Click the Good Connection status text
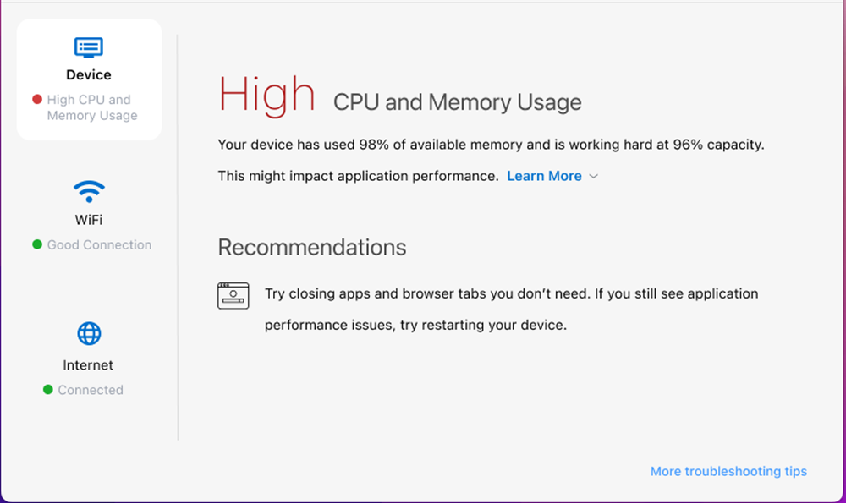846x504 pixels. (x=99, y=245)
